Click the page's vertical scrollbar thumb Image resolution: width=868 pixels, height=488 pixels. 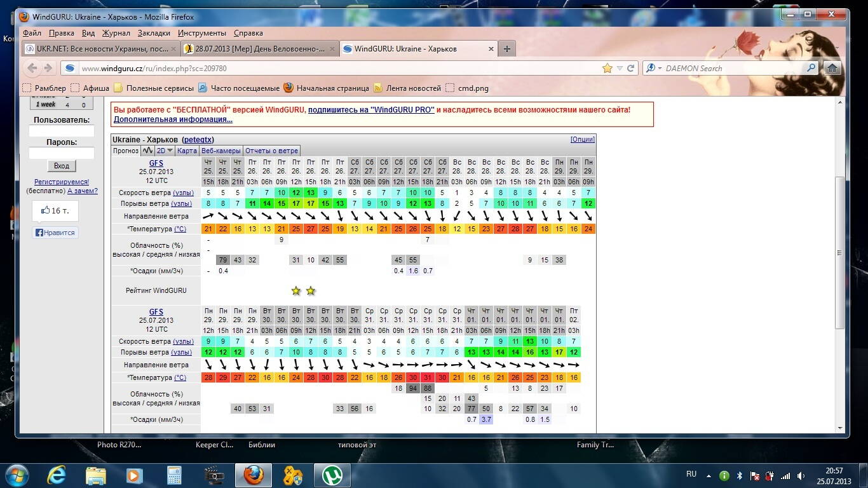pos(840,252)
